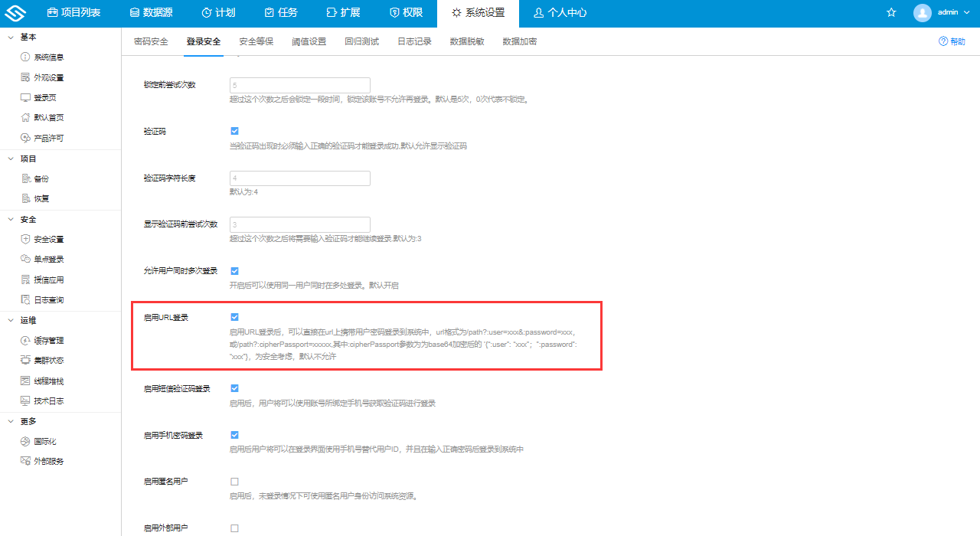Disable the 验证码 captcha checkbox

pos(234,130)
